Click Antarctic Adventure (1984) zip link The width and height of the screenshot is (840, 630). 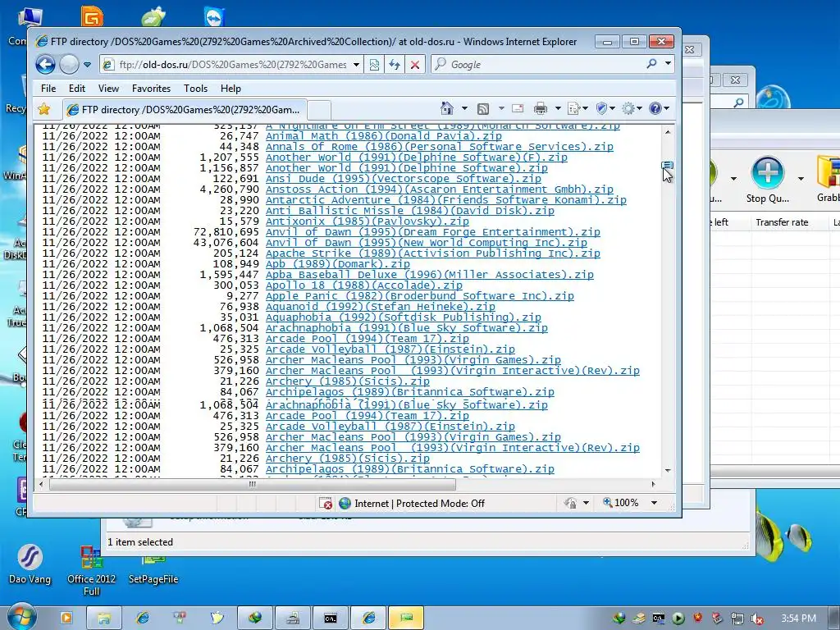(x=445, y=200)
